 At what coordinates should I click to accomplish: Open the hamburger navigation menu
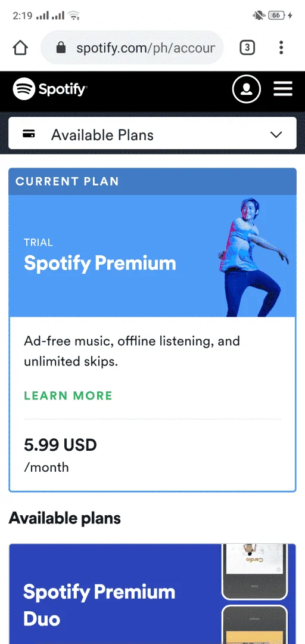[x=283, y=89]
